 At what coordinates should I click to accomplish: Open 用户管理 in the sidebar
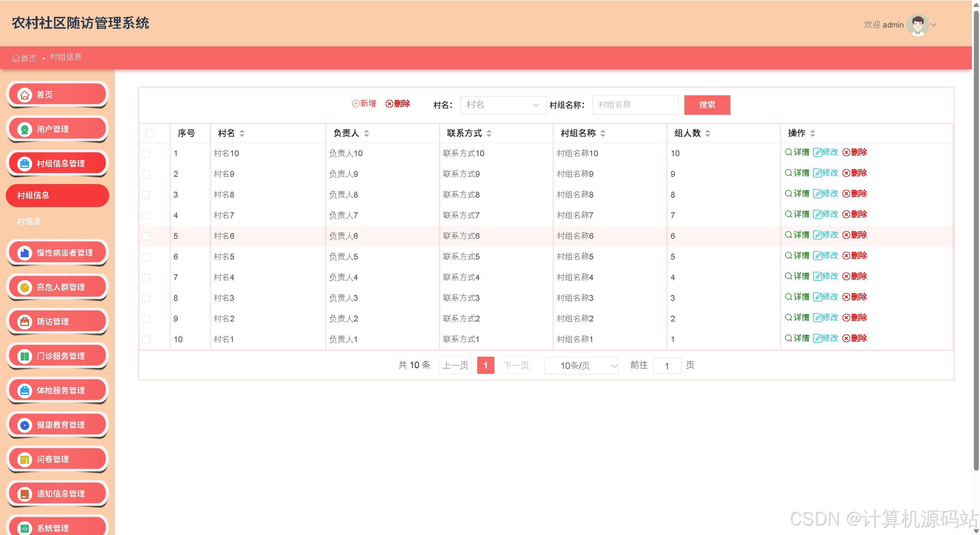[57, 129]
